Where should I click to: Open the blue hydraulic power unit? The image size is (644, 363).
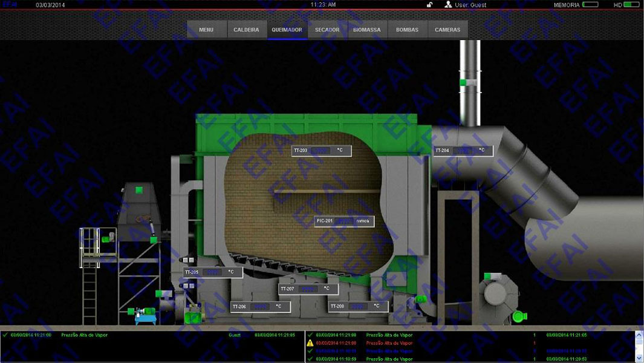146,316
